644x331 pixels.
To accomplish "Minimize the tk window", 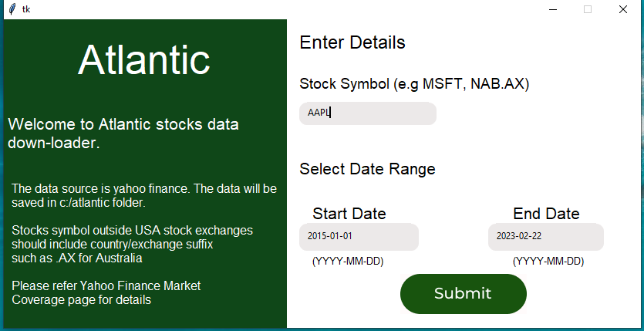I will [x=553, y=9].
